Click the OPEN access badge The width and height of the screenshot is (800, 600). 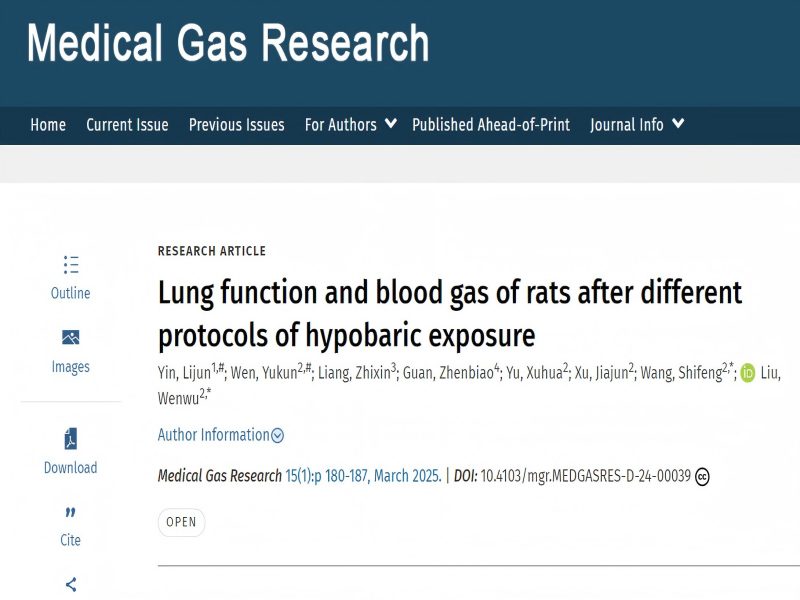click(181, 522)
